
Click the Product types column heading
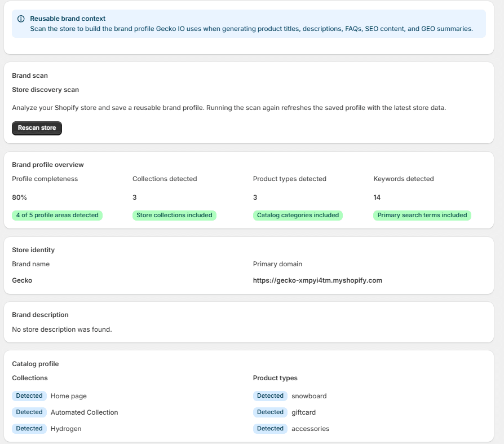[x=275, y=378]
